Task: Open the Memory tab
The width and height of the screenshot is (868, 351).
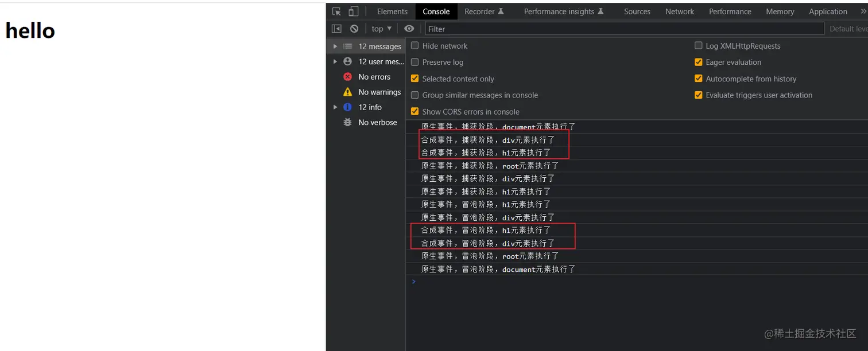Action: (x=780, y=11)
